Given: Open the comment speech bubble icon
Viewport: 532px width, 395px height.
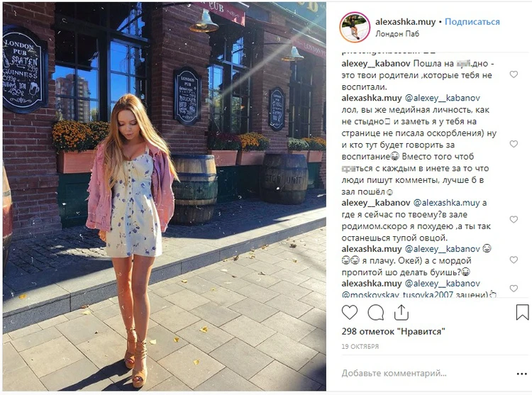Looking at the screenshot, I should tap(376, 312).
